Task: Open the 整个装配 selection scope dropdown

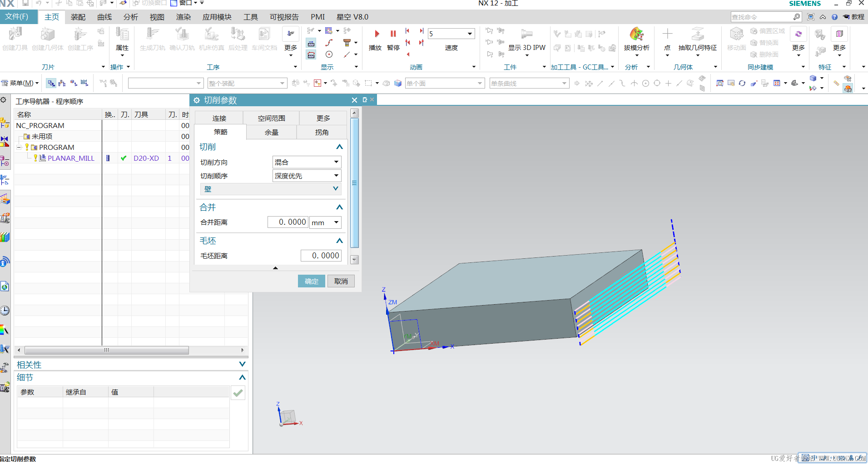Action: (247, 83)
